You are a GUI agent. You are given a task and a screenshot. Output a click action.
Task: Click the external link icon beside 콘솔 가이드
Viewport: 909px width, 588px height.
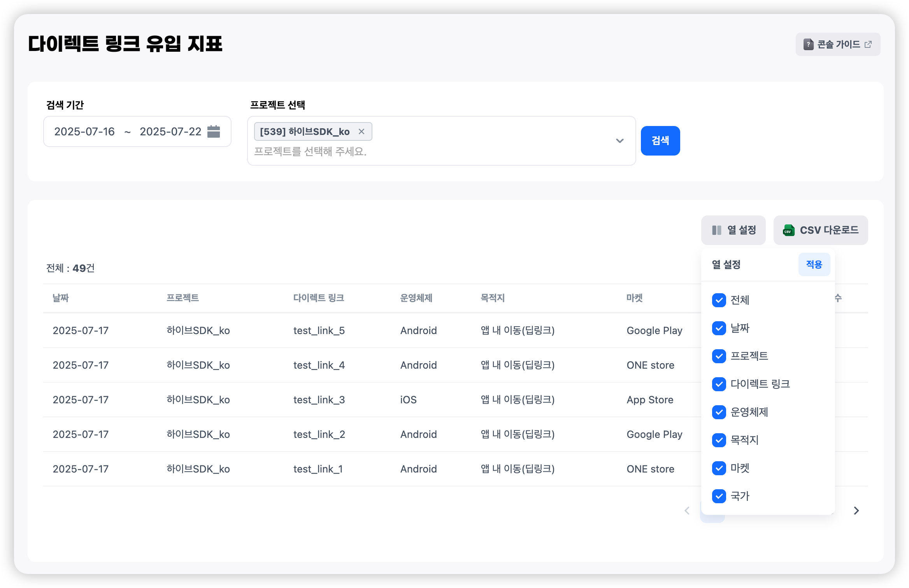[x=868, y=44]
